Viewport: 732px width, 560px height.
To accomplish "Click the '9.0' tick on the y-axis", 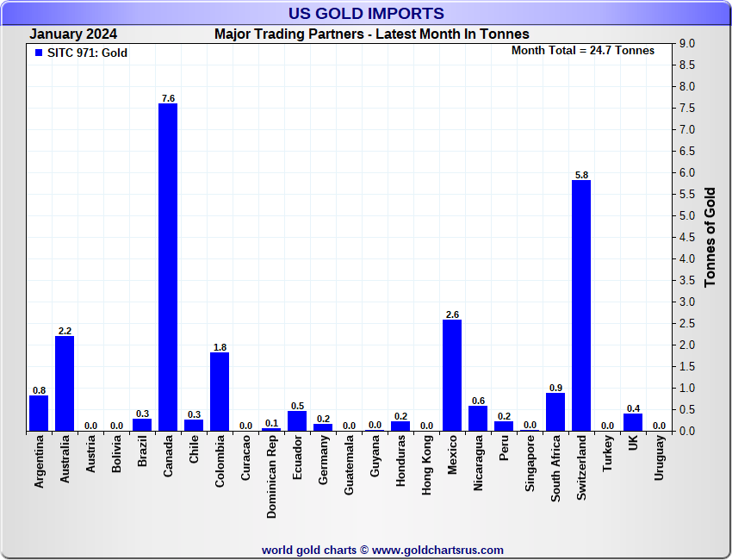I will (686, 43).
